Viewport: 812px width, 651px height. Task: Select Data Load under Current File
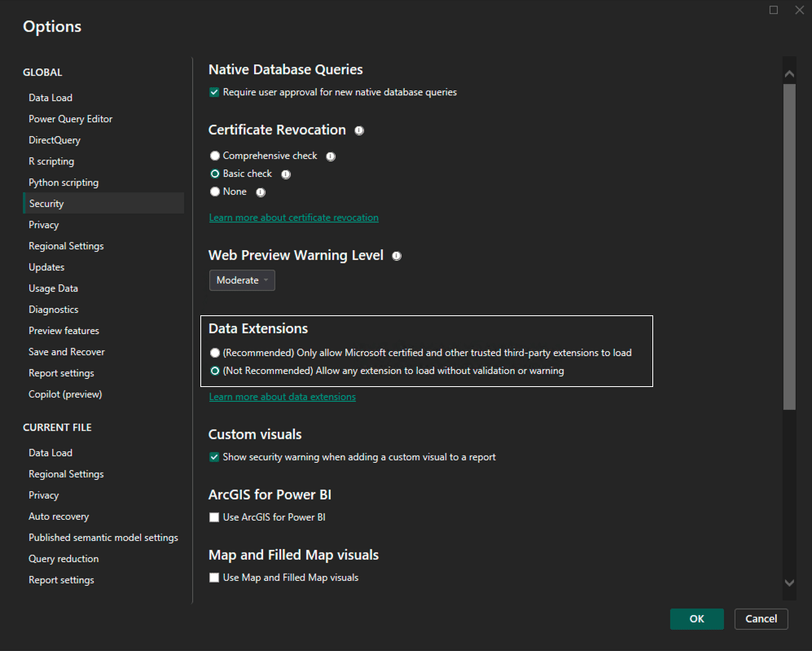pos(50,452)
